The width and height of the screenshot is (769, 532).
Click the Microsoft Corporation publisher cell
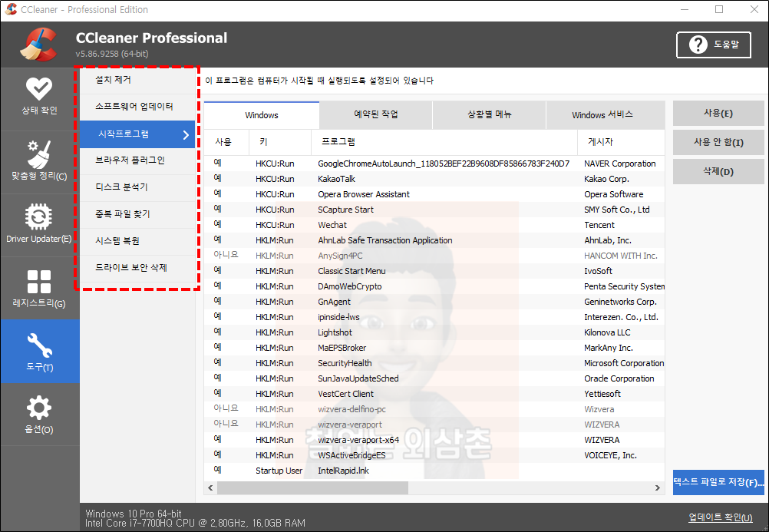click(624, 363)
